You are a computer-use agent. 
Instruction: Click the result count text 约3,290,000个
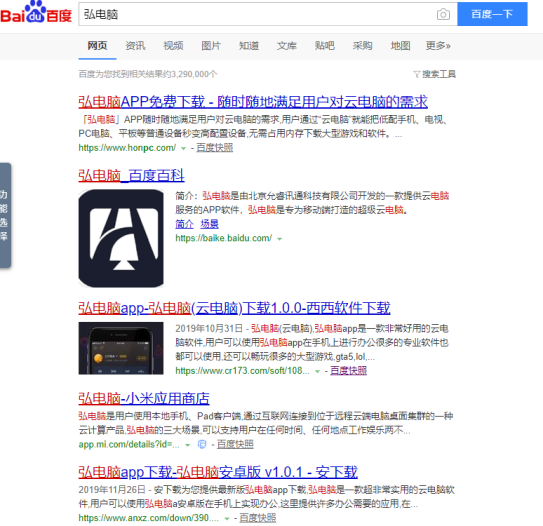pos(190,74)
